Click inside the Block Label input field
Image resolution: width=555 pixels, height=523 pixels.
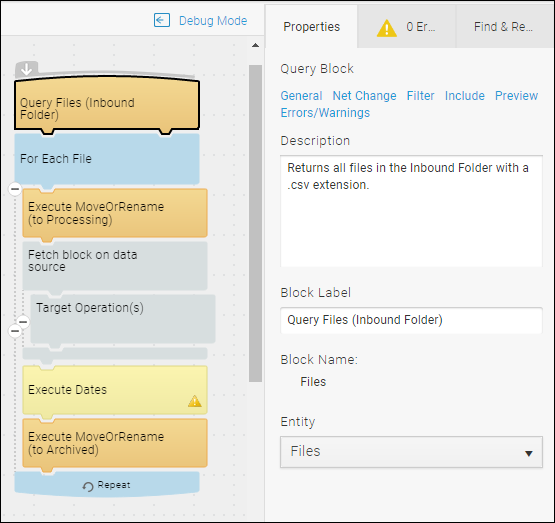tap(411, 320)
